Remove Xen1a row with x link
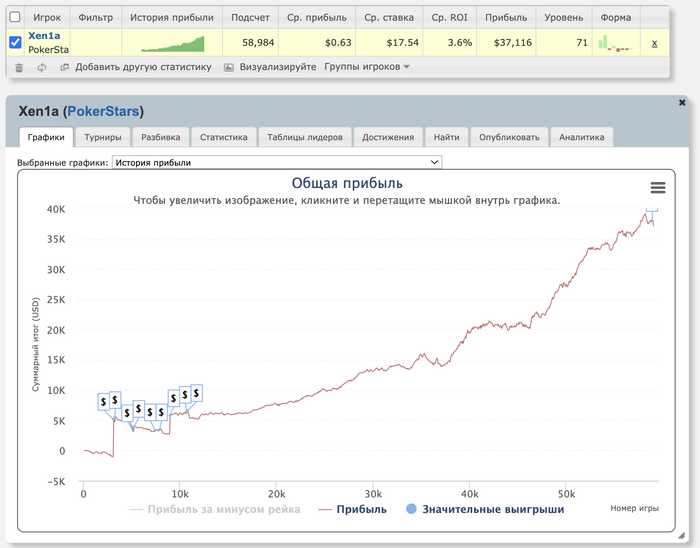The width and height of the screenshot is (700, 548). pos(654,43)
